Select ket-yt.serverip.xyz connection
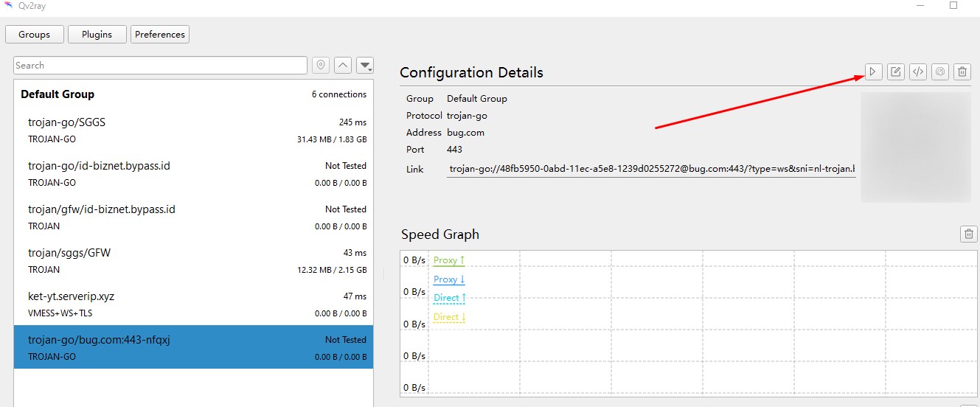 click(194, 305)
